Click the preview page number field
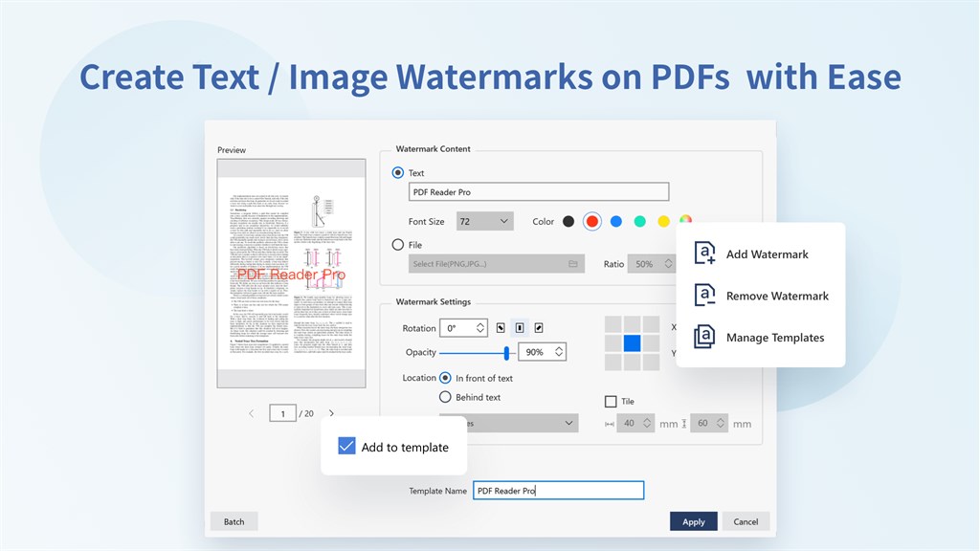Screen dimensions: 980x551 point(282,413)
